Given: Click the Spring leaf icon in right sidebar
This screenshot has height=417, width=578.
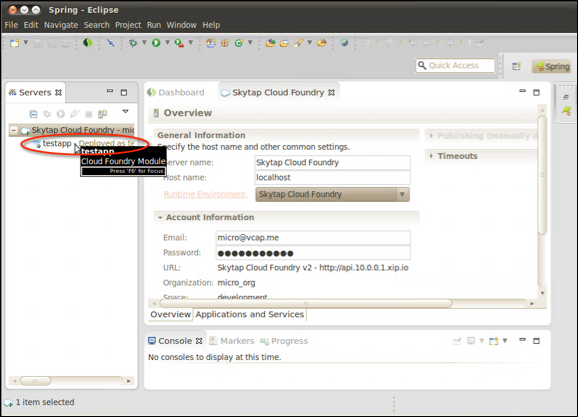Looking at the screenshot, I should [x=566, y=110].
